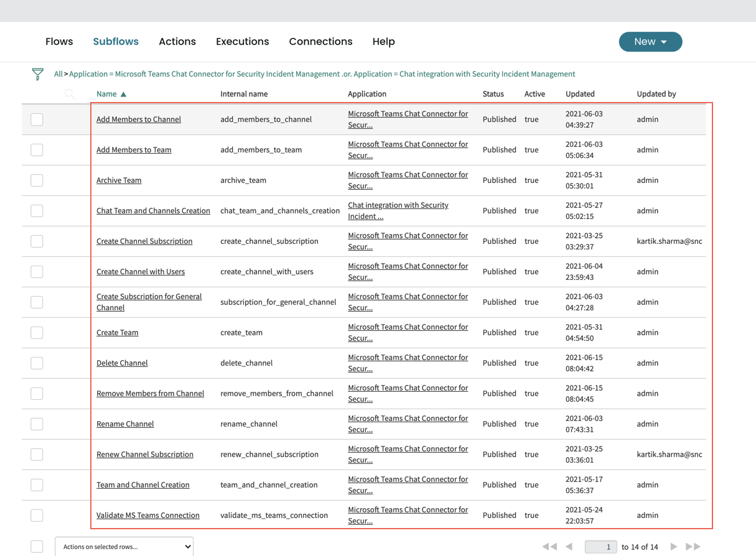This screenshot has width=756, height=556.
Task: Click Published status in Create Team row
Action: pos(500,333)
